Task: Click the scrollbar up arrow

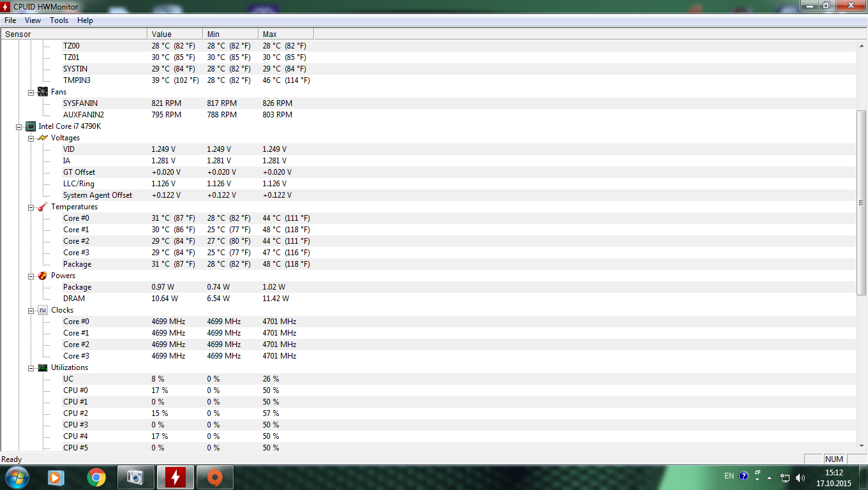Action: pos(861,46)
